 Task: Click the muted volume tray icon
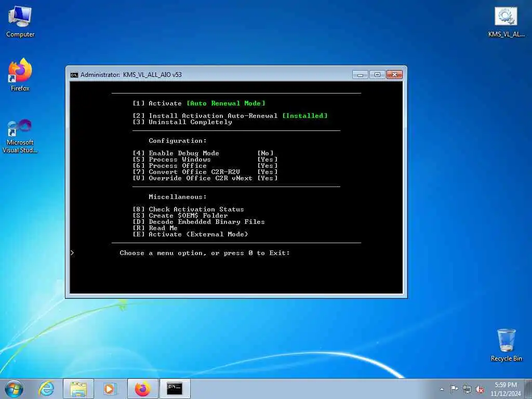(x=480, y=389)
